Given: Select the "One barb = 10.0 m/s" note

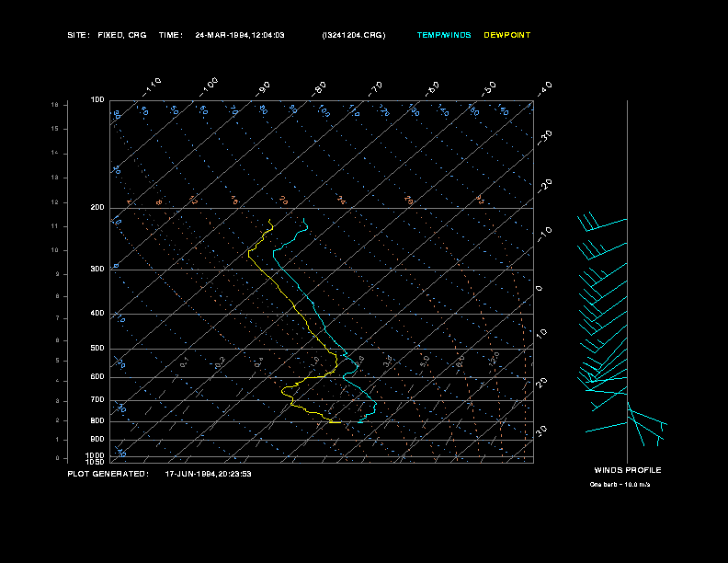Looking at the screenshot, I should click(x=620, y=485).
